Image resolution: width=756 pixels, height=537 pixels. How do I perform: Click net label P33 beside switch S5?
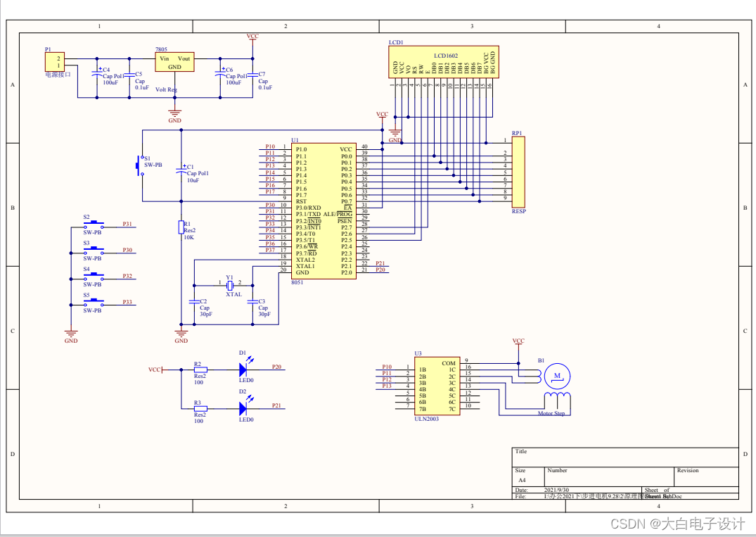click(127, 302)
